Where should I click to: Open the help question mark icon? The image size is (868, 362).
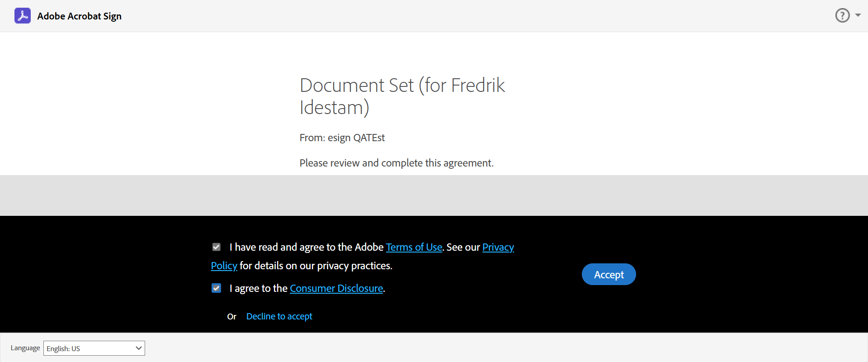coord(842,15)
